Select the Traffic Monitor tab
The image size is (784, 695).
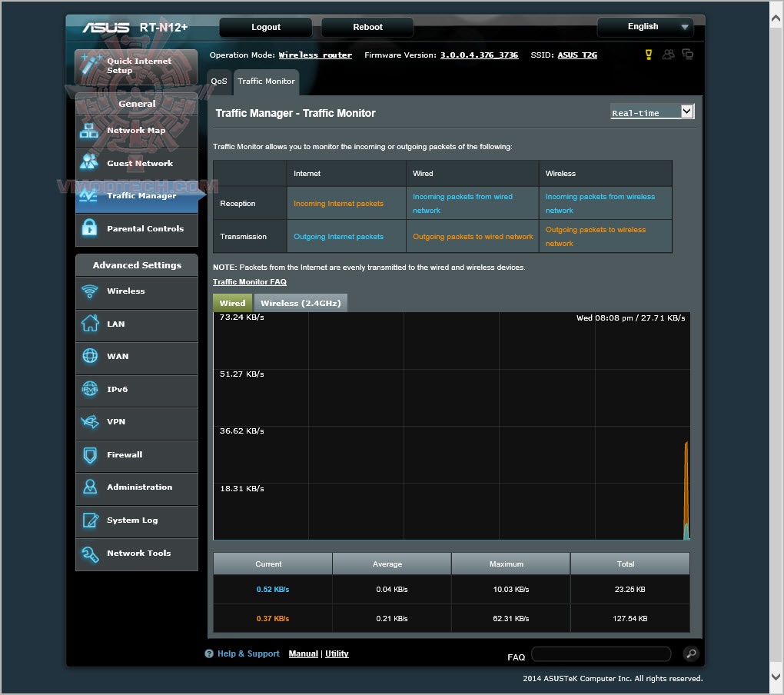pyautogui.click(x=266, y=81)
